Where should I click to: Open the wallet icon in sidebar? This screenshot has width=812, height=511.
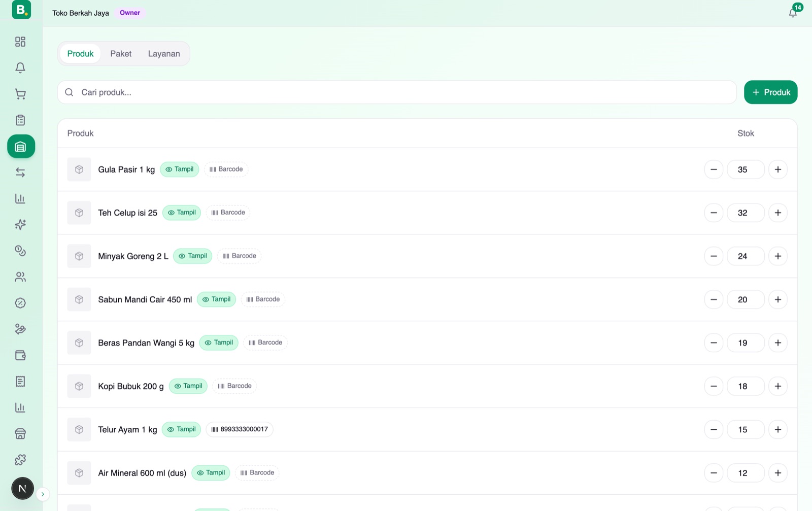click(20, 355)
